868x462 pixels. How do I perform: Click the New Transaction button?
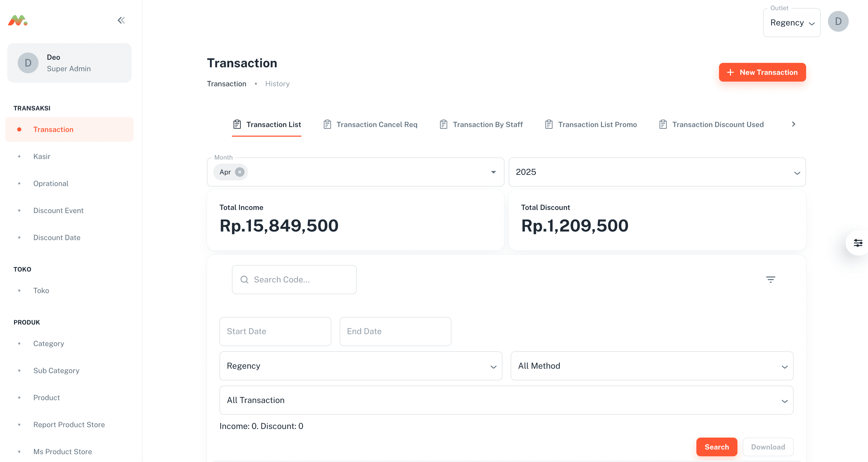point(762,72)
